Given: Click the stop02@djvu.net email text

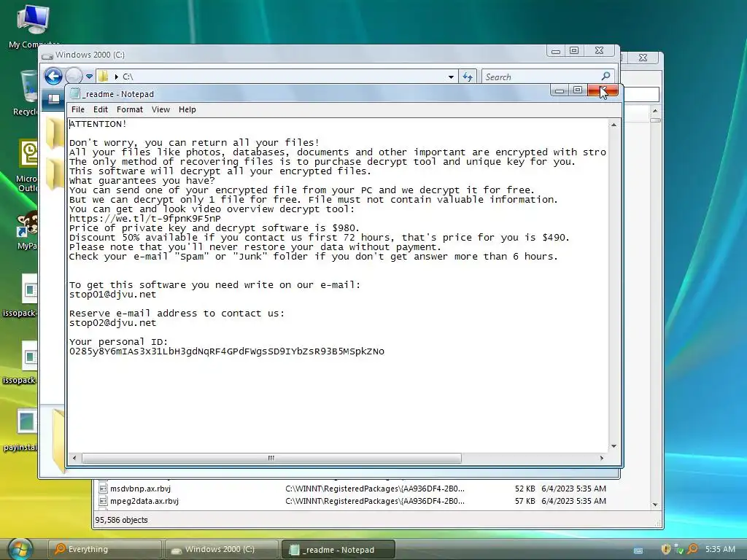Looking at the screenshot, I should (112, 323).
